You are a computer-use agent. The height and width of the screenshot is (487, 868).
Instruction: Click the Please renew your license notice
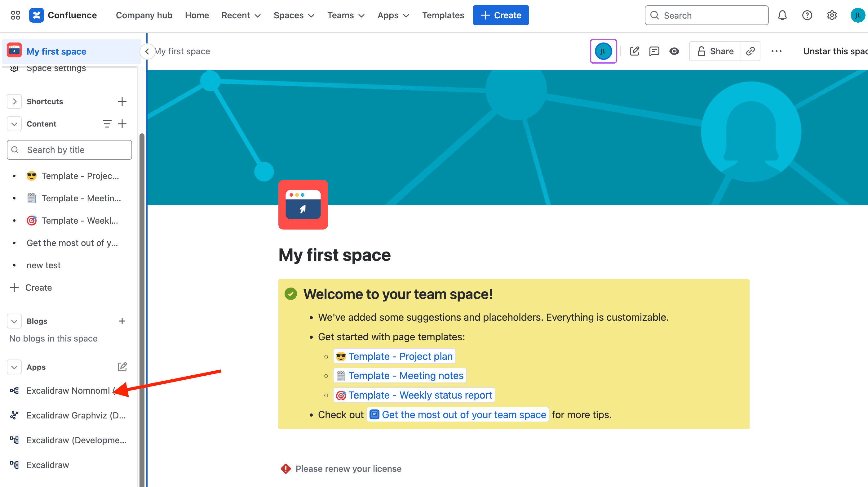point(341,469)
